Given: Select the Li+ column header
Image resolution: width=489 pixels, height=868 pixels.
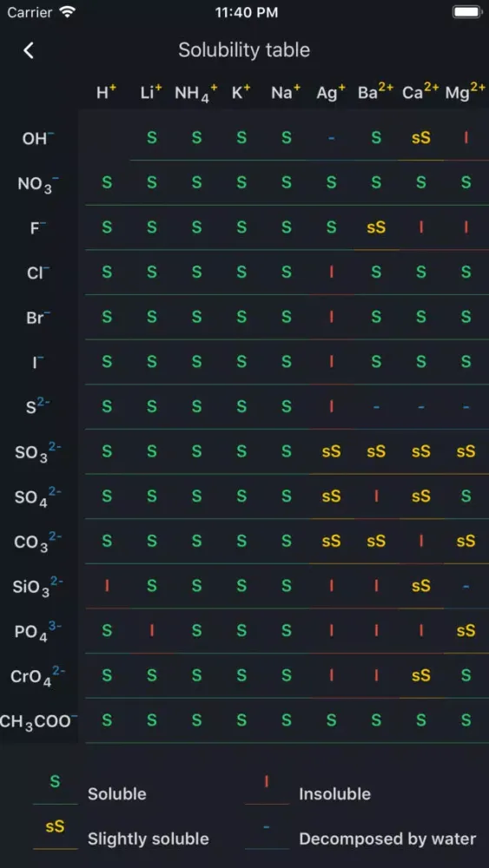Looking at the screenshot, I should (151, 92).
